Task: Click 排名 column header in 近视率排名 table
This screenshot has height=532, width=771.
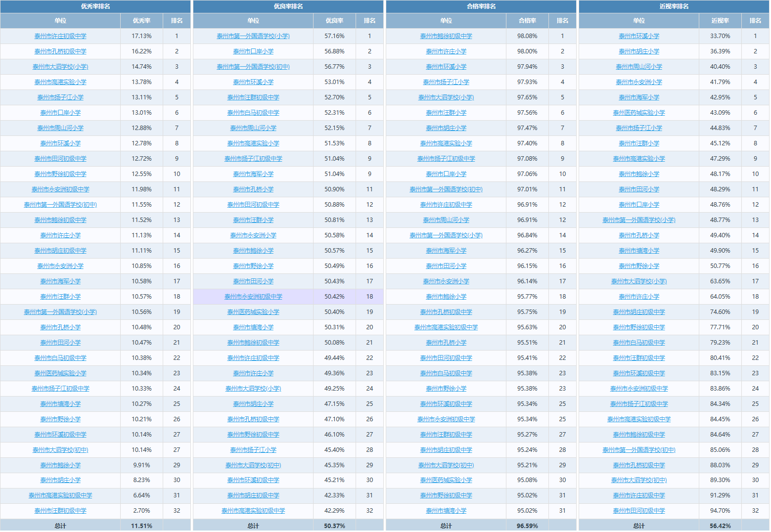Action: pos(755,21)
